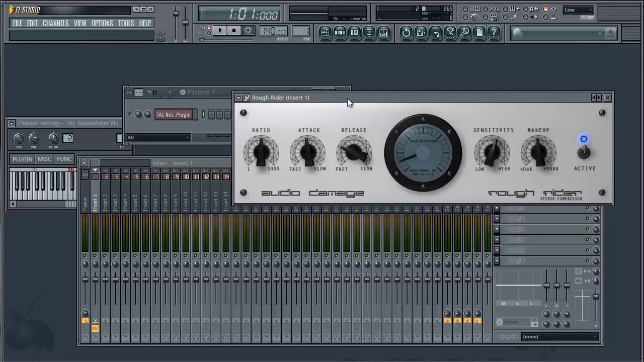
Task: Click the save project disk icon
Action: click(x=421, y=33)
